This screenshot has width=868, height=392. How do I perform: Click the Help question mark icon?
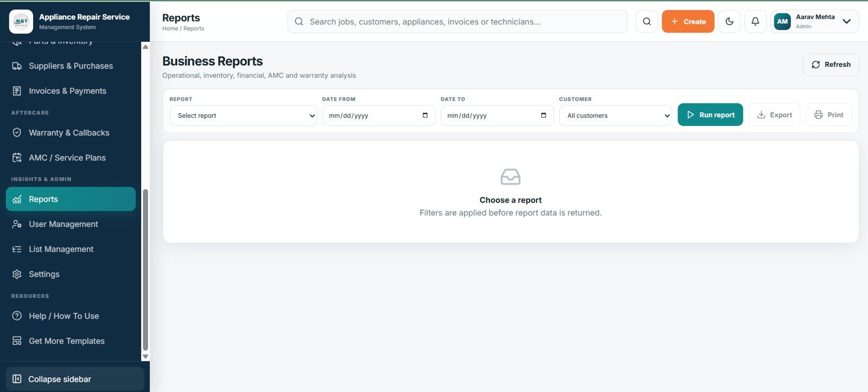[x=17, y=316]
